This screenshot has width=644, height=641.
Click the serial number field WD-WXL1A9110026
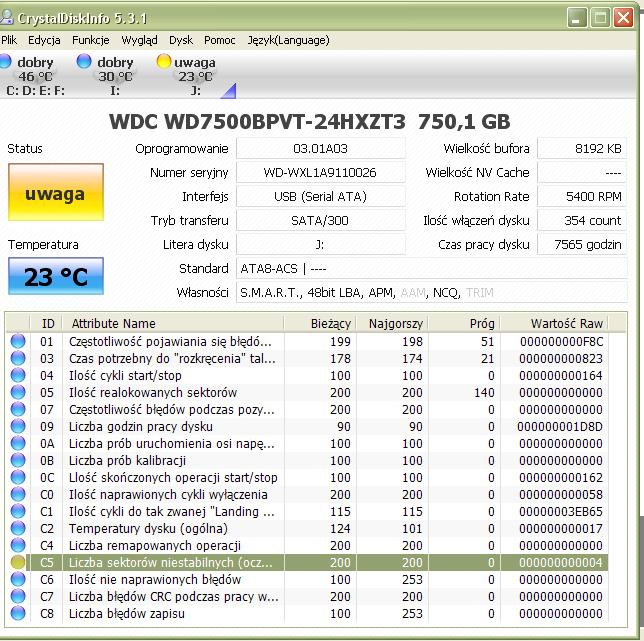point(320,172)
